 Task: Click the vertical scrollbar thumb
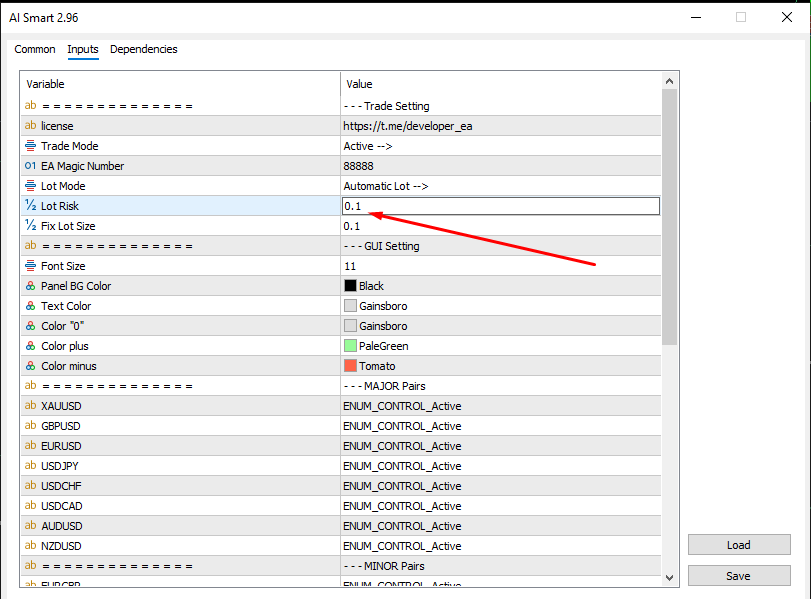669,217
